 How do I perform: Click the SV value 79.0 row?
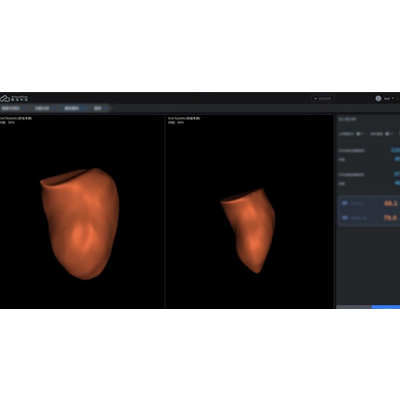pos(369,218)
